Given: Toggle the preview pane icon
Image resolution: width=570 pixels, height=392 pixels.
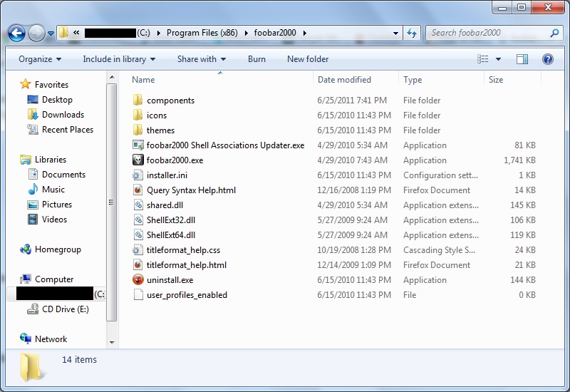Looking at the screenshot, I should pos(522,59).
